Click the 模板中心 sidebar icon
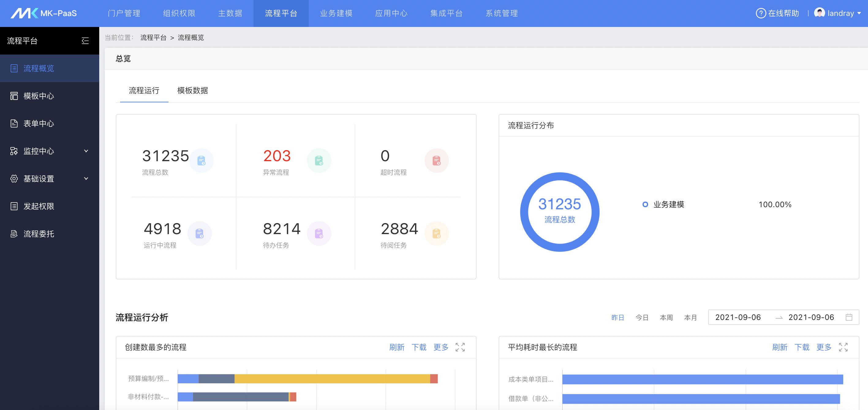The image size is (868, 410). coord(14,96)
